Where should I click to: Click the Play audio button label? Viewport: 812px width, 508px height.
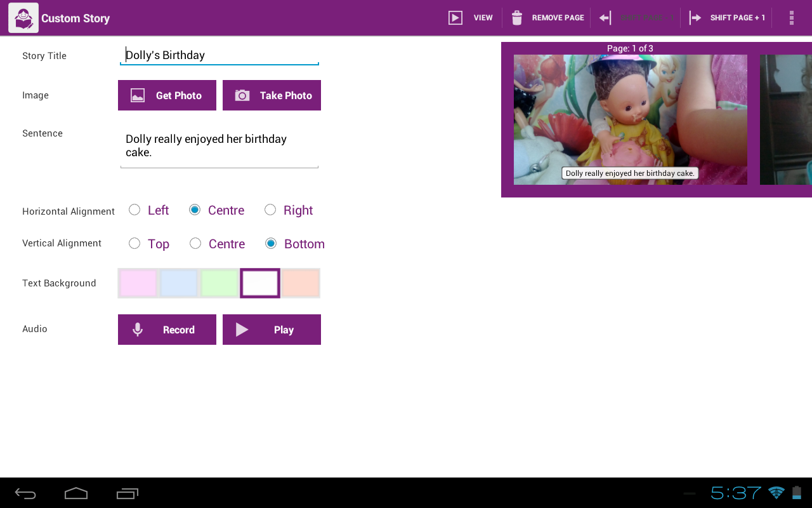point(284,330)
